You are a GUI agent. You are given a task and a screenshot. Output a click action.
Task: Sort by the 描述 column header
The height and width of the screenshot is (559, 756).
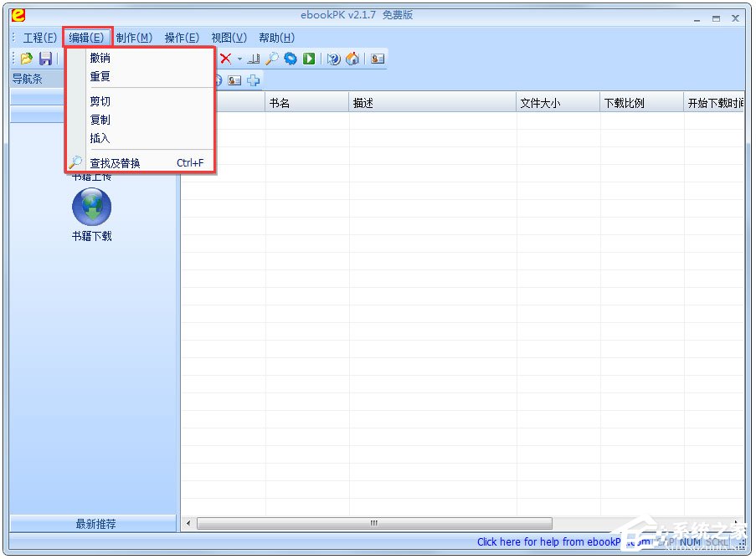pyautogui.click(x=433, y=103)
